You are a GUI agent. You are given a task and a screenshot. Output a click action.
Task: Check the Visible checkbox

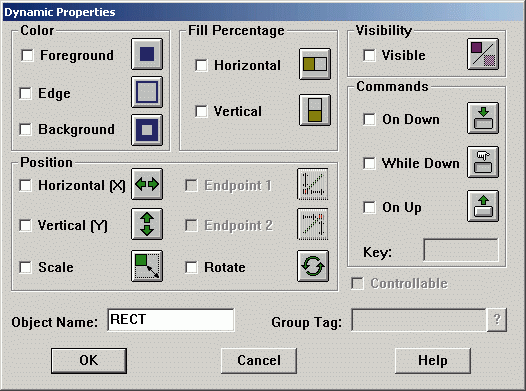(369, 55)
